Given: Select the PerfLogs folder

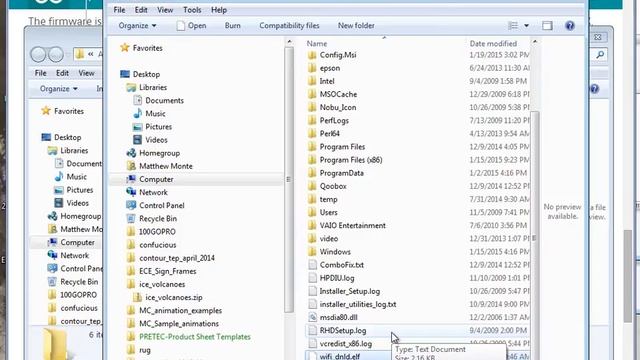Looking at the screenshot, I should pyautogui.click(x=328, y=120).
